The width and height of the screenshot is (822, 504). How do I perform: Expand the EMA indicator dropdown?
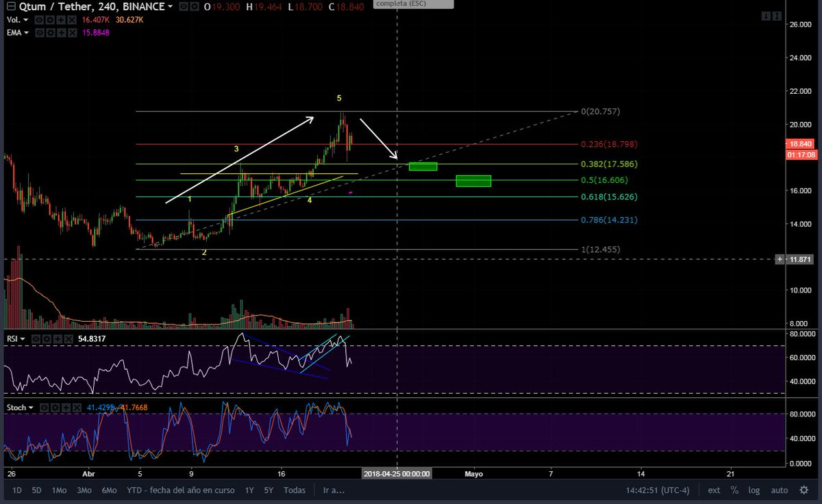pos(26,32)
